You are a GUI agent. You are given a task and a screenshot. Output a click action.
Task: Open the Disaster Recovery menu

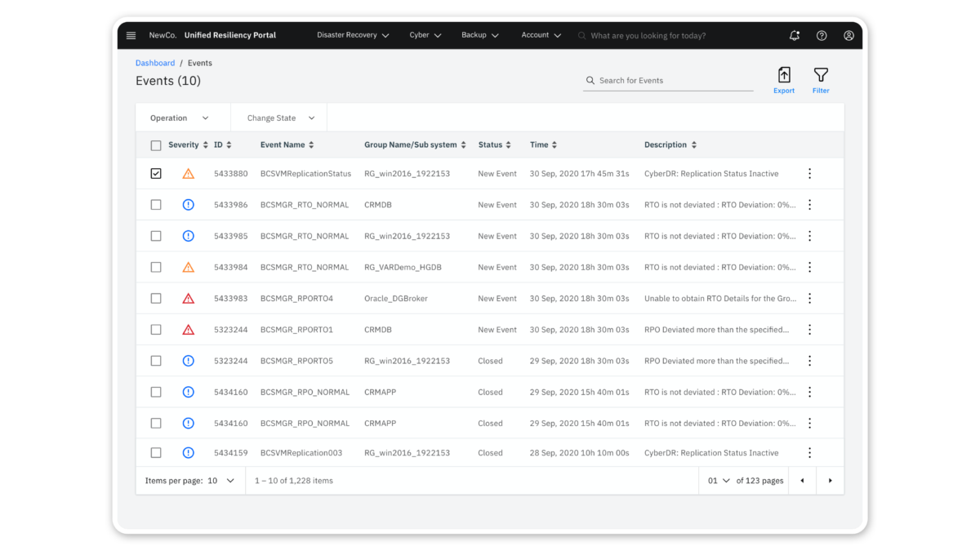coord(353,36)
